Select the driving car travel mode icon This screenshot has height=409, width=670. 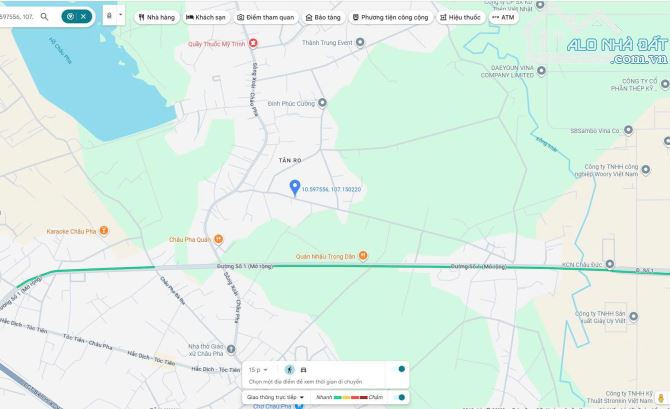[303, 370]
